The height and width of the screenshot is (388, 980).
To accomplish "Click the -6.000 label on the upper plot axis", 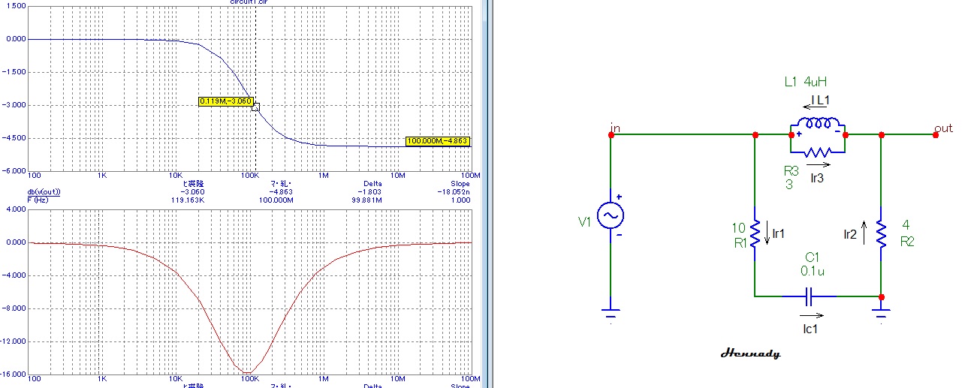I will pos(16,171).
